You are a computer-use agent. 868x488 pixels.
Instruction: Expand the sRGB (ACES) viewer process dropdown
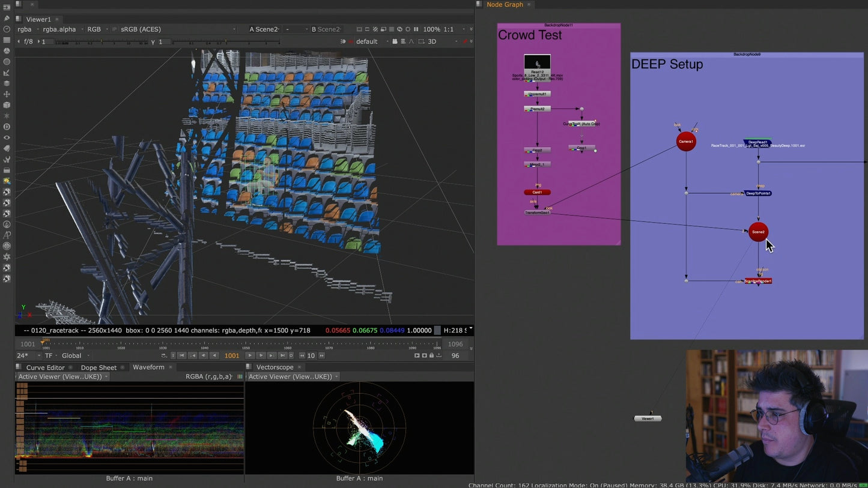point(141,29)
